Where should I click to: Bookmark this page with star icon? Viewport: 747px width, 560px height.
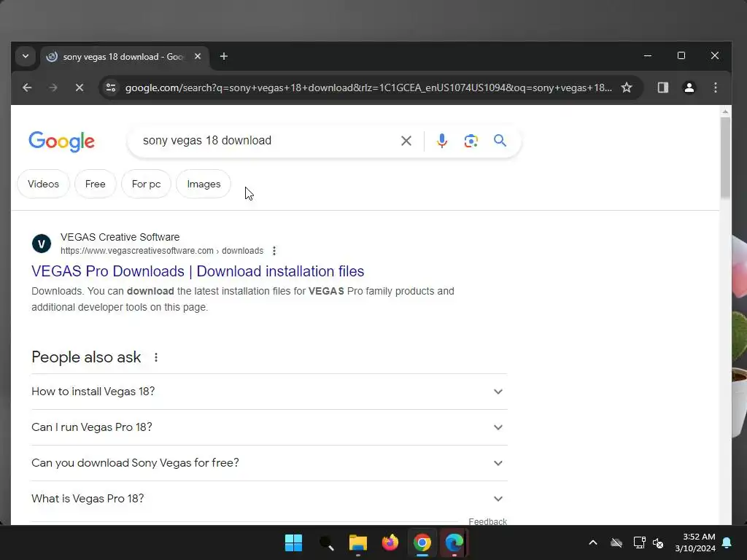pos(627,87)
